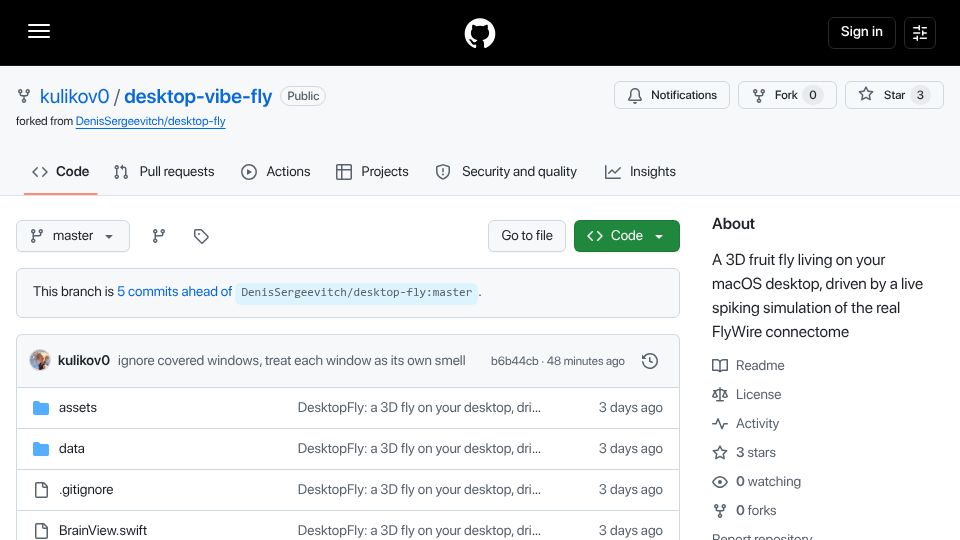Open the BrainView.swift file
Screen dimensions: 960x540
point(103,530)
